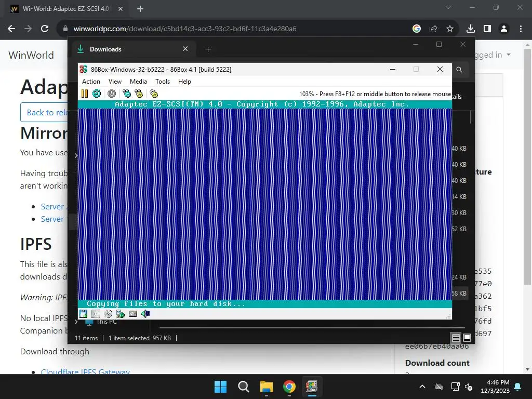Switch to the Downloads tab in File Explorer
532x399 pixels.
(x=134, y=49)
